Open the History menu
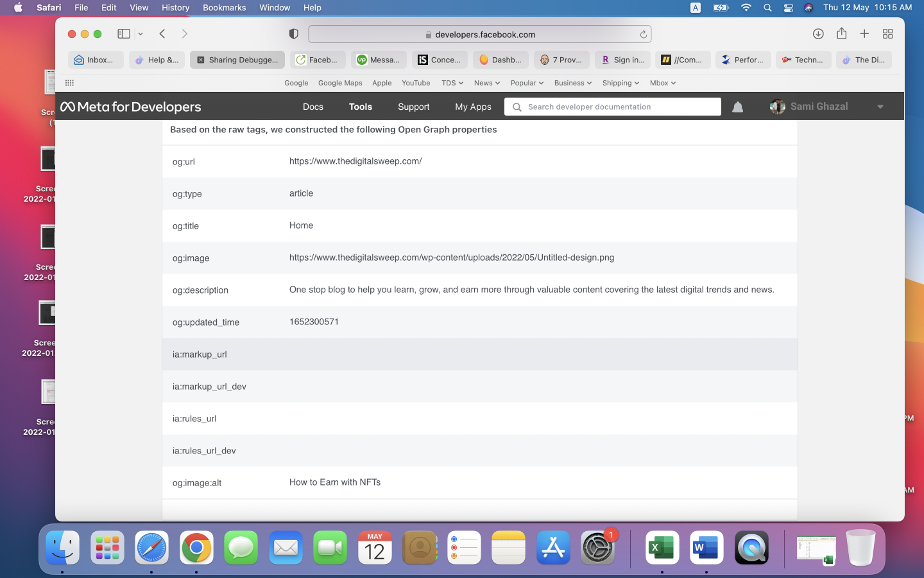The image size is (924, 578). click(175, 8)
